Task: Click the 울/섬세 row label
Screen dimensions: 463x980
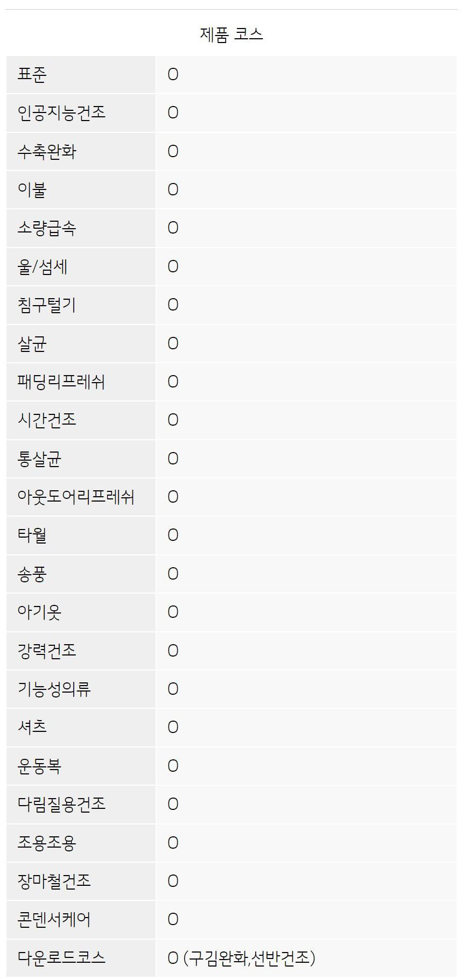Action: [x=43, y=266]
